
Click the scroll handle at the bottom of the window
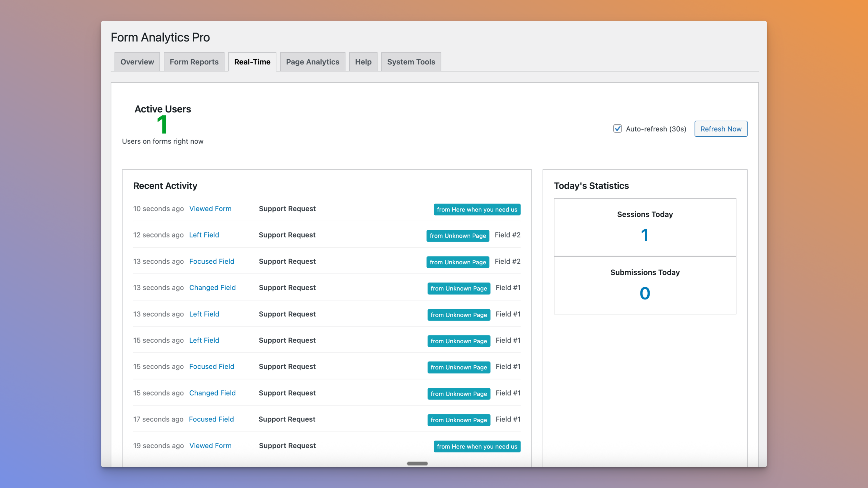[417, 463]
